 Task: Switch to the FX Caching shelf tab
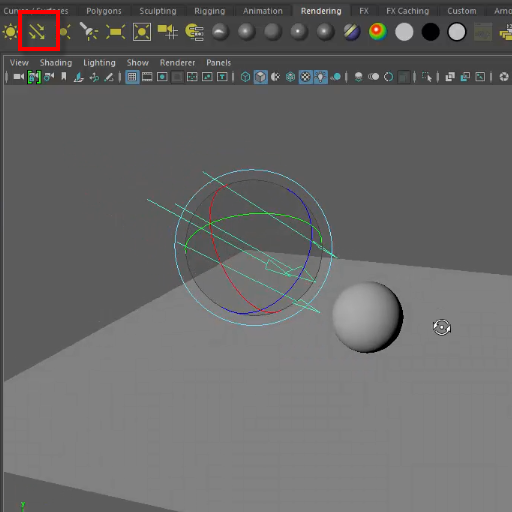(x=407, y=11)
